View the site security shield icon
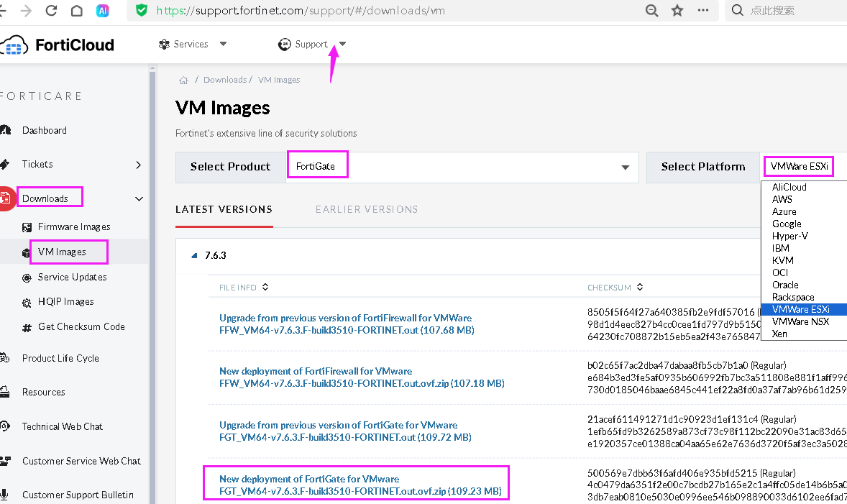The image size is (847, 504). [x=142, y=10]
